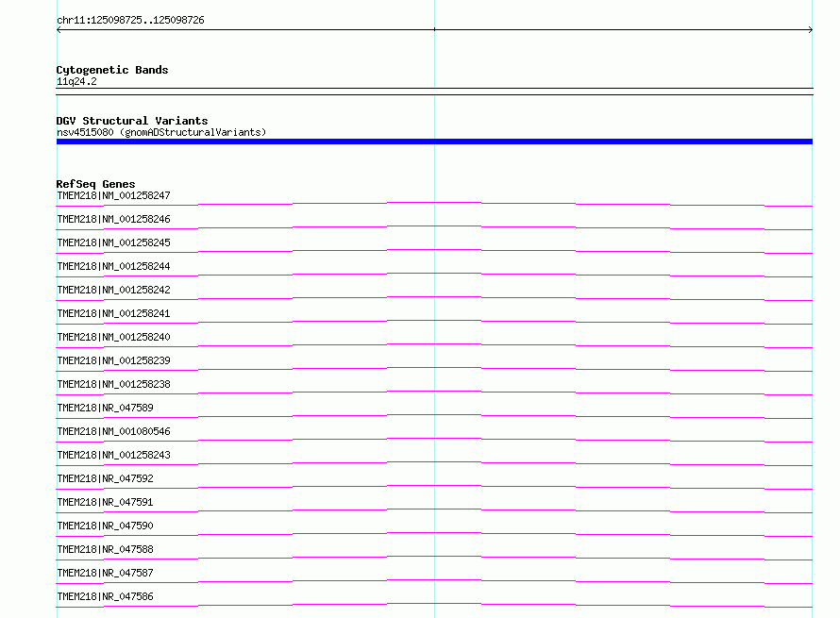Click the blue nsv4515080 variant bar
The image size is (840, 618).
[434, 142]
